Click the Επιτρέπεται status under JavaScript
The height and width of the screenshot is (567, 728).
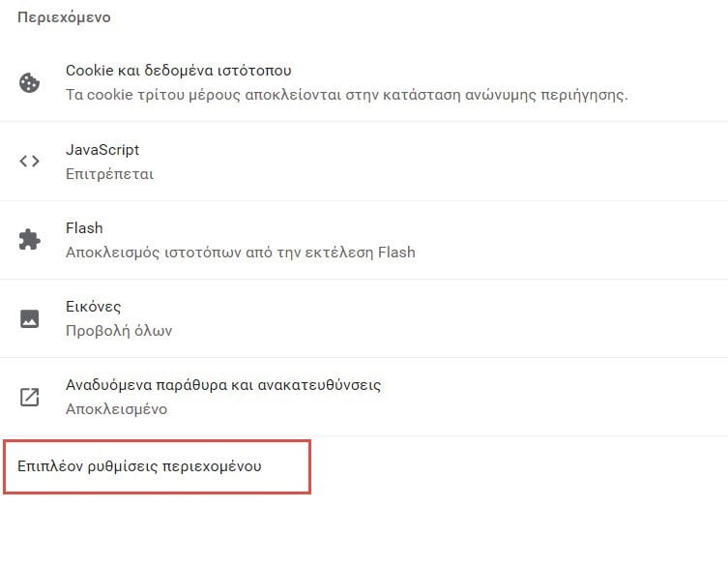pos(109,174)
